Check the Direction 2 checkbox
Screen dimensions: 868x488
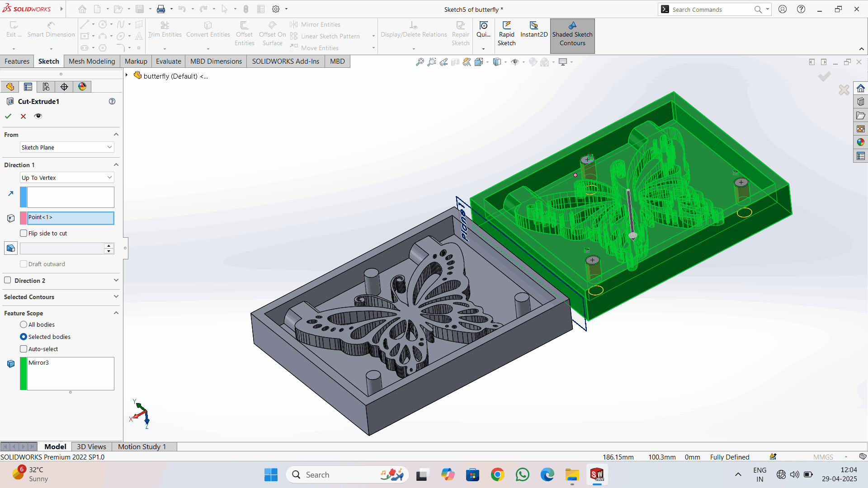[8, 280]
